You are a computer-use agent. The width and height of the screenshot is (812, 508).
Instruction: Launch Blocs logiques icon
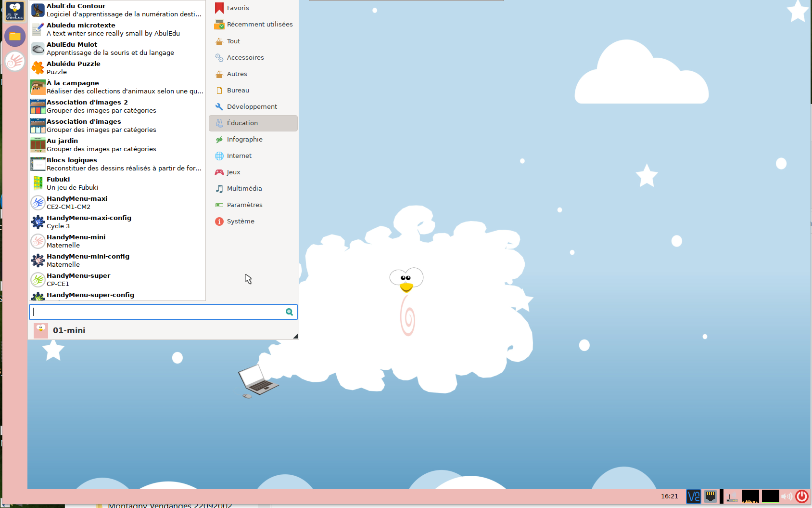tap(38, 164)
